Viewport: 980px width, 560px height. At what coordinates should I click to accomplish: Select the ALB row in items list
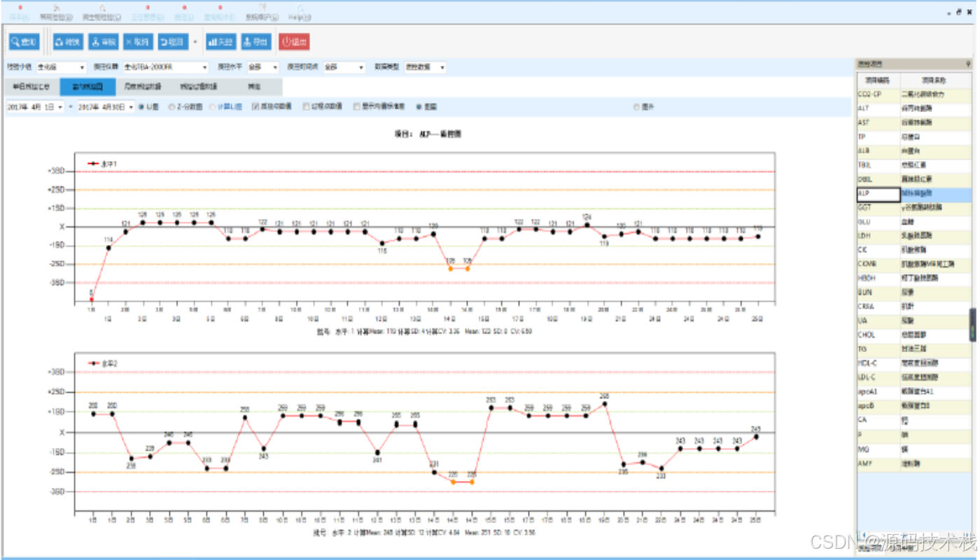click(x=914, y=150)
